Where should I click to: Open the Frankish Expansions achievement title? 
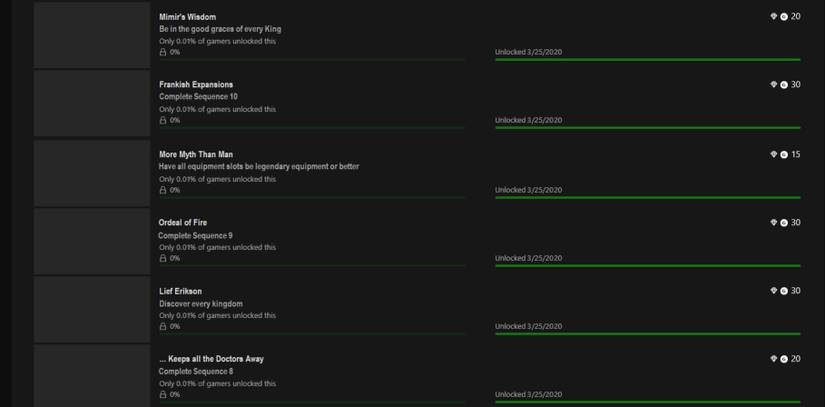196,85
